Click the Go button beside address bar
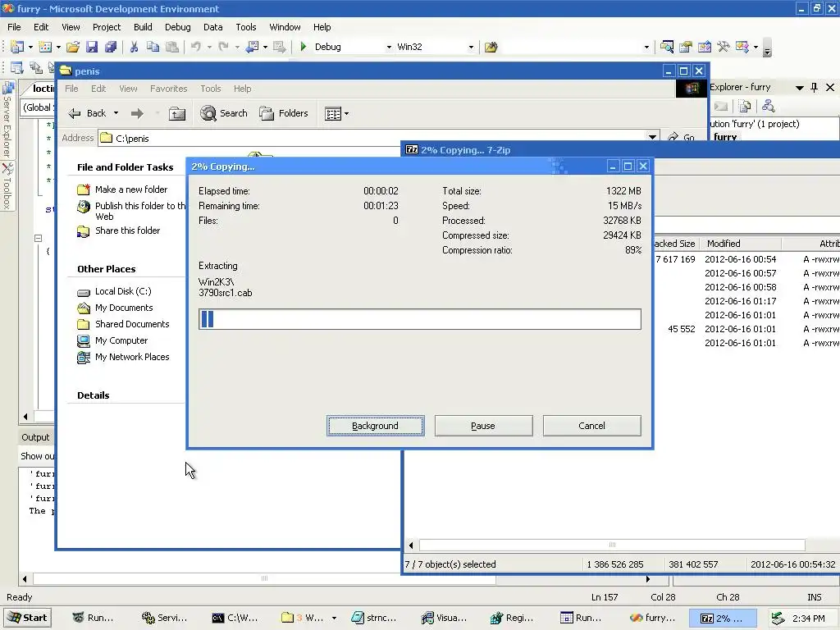 682,138
